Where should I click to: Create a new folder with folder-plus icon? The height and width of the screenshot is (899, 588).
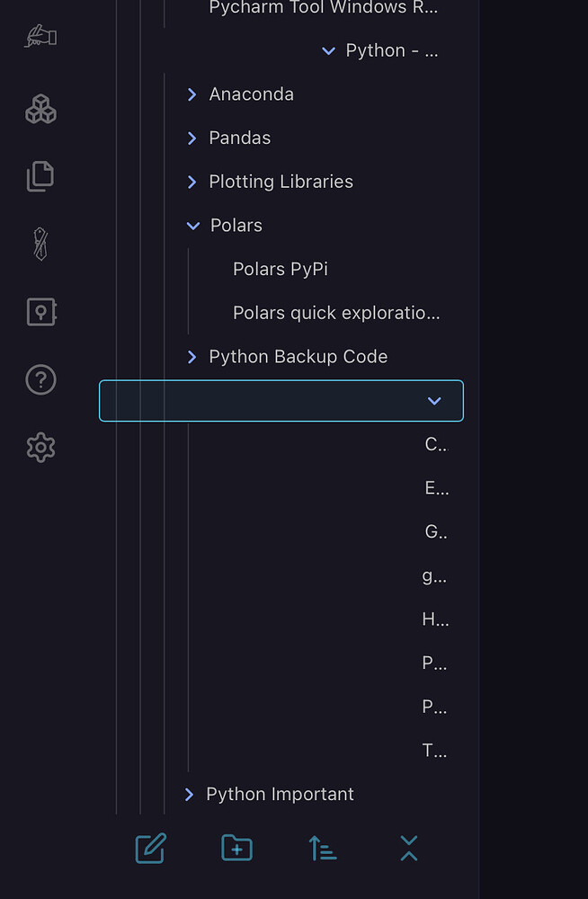tap(237, 848)
